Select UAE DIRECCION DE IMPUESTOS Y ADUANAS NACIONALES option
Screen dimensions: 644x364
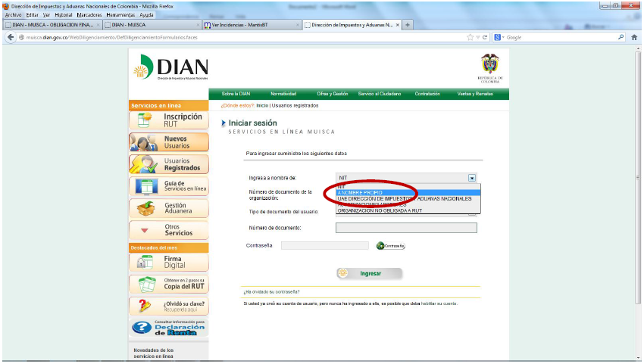(408, 198)
